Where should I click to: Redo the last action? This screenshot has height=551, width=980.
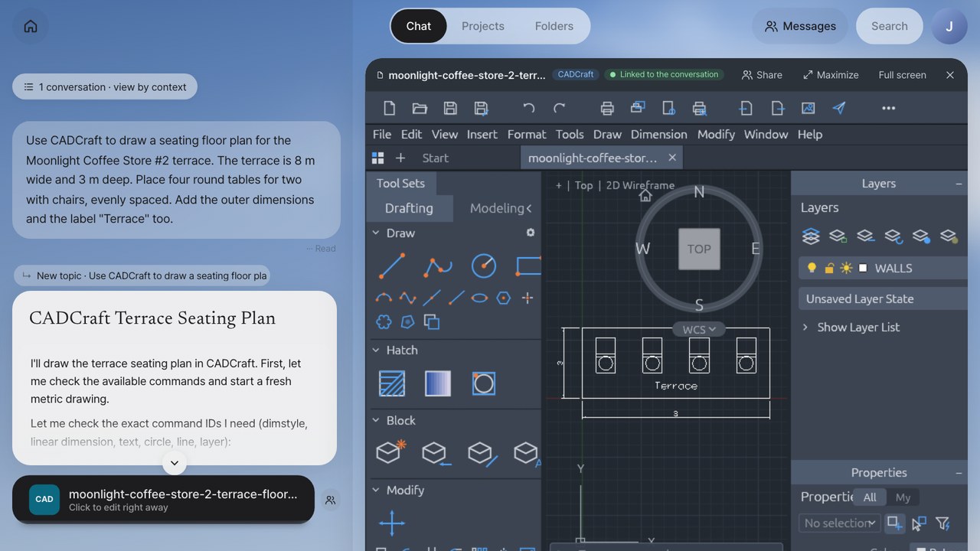point(560,108)
